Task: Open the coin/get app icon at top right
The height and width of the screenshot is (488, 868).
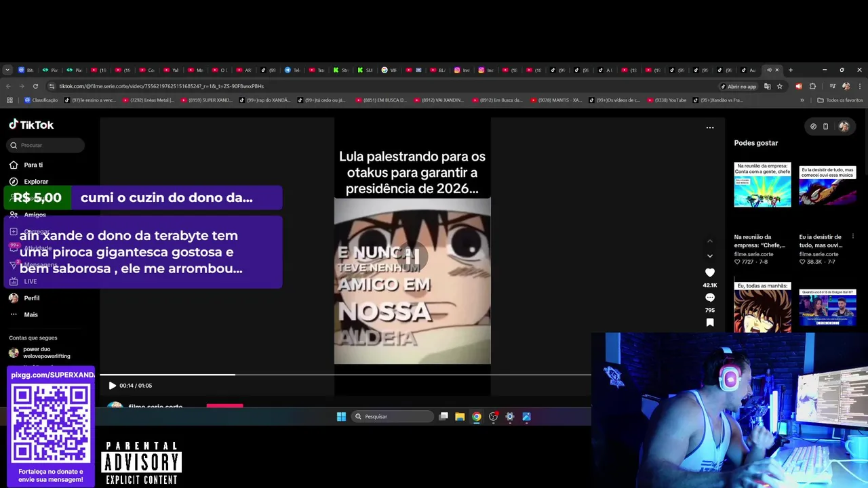Action: pyautogui.click(x=813, y=126)
